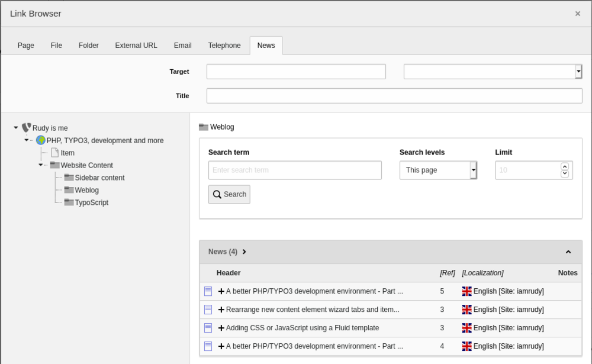This screenshot has width=592, height=364.
Task: Click the folder icon of TypoScript
Action: (69, 202)
